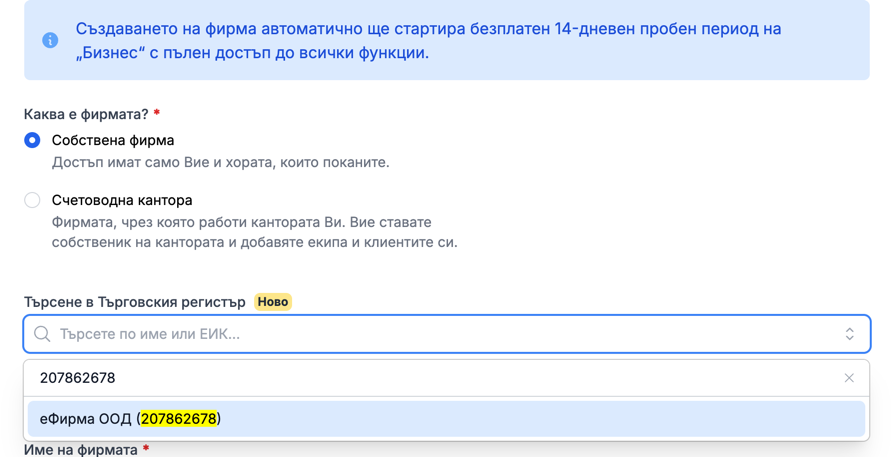
Task: Select the Счетоводна кантора radio button
Action: click(32, 200)
